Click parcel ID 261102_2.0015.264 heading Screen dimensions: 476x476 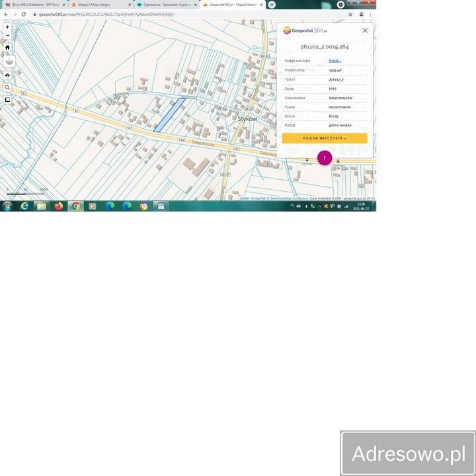click(325, 47)
